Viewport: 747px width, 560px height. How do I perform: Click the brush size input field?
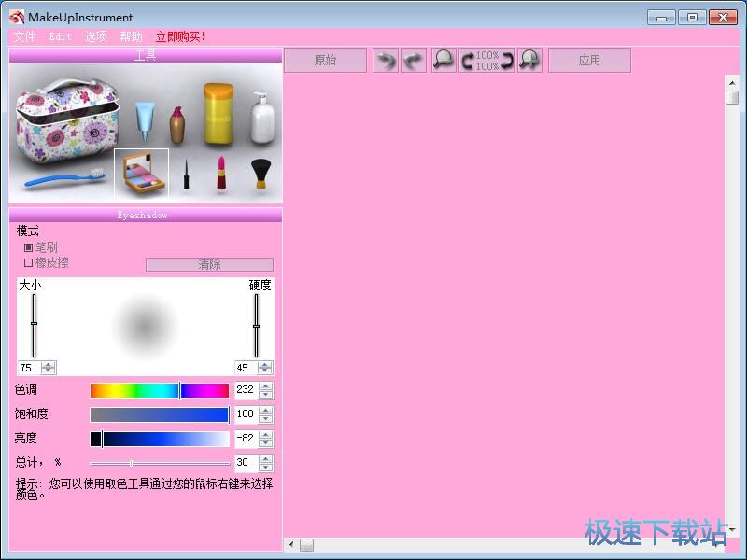29,368
